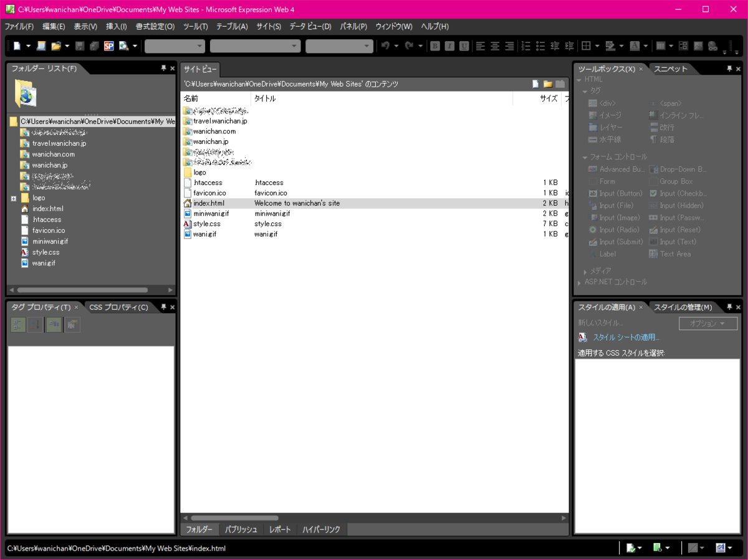748x560 pixels.
Task: Click the Sort alphabetically icon in Tag Properties
Action: (x=36, y=325)
